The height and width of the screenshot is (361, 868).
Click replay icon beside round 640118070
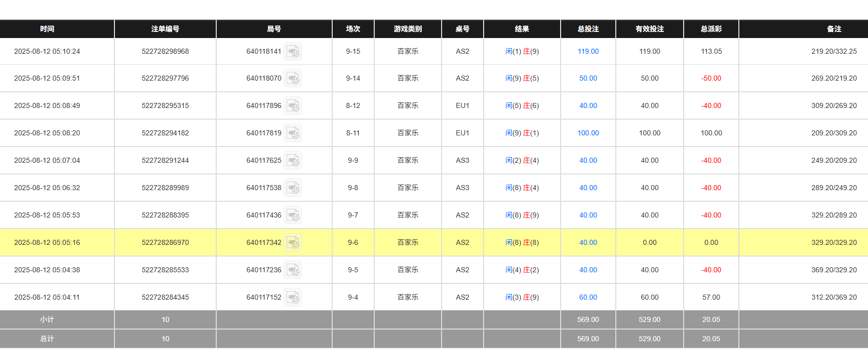293,79
